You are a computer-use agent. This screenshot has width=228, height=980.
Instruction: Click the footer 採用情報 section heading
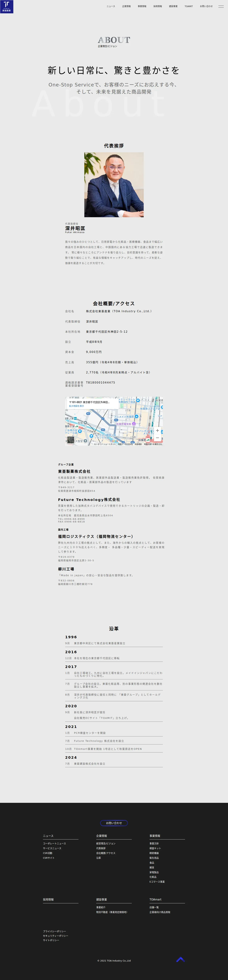point(48,900)
